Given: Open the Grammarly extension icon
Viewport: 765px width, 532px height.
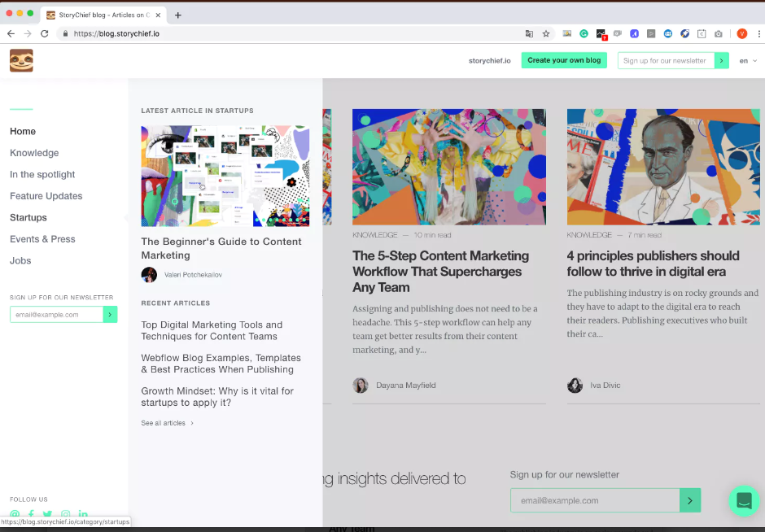Looking at the screenshot, I should [584, 33].
